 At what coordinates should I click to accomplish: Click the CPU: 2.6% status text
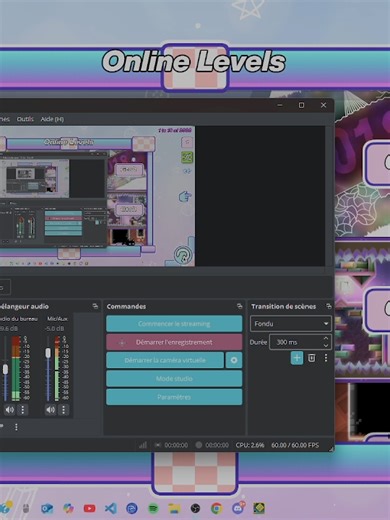[250, 445]
